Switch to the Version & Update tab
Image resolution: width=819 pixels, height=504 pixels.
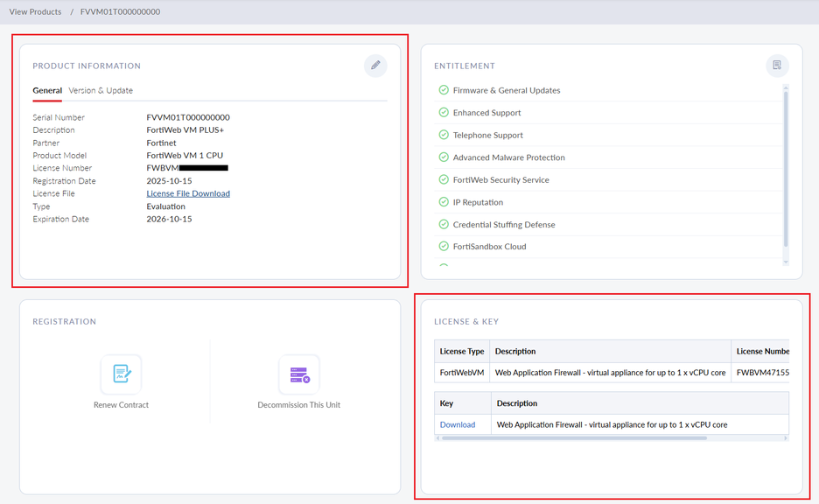click(101, 90)
